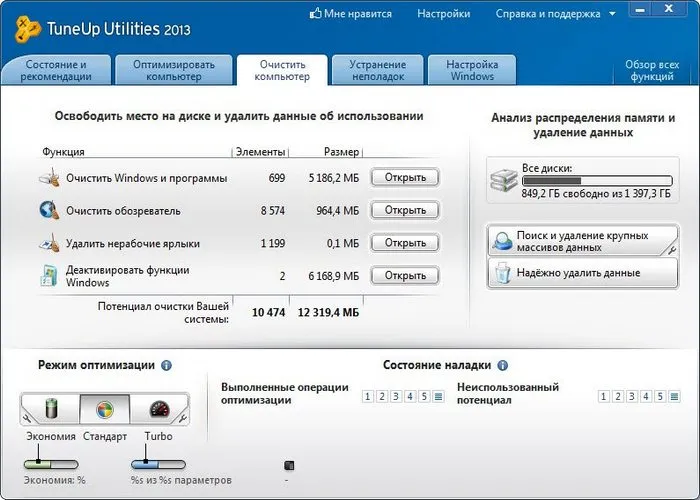Click the Все диски drives icon
700x500 pixels.
click(504, 180)
